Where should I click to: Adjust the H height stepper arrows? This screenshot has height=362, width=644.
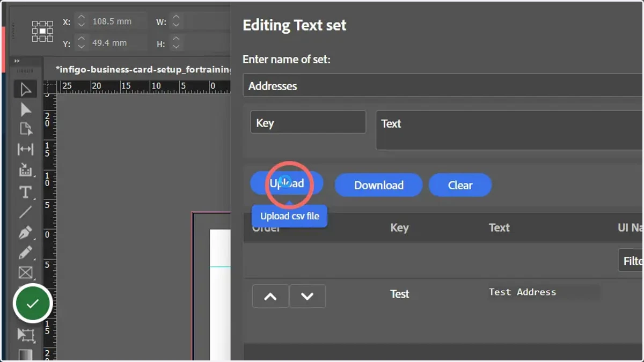pyautogui.click(x=176, y=43)
